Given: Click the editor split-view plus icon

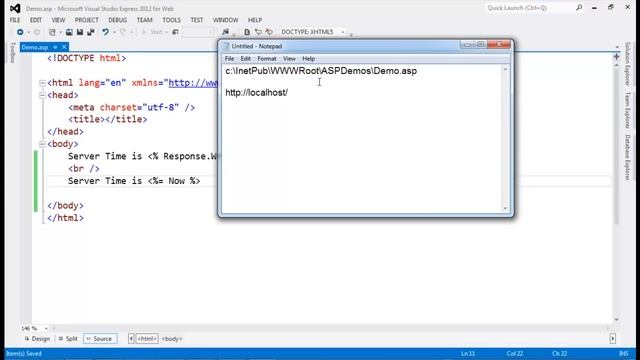Looking at the screenshot, I should [616, 57].
